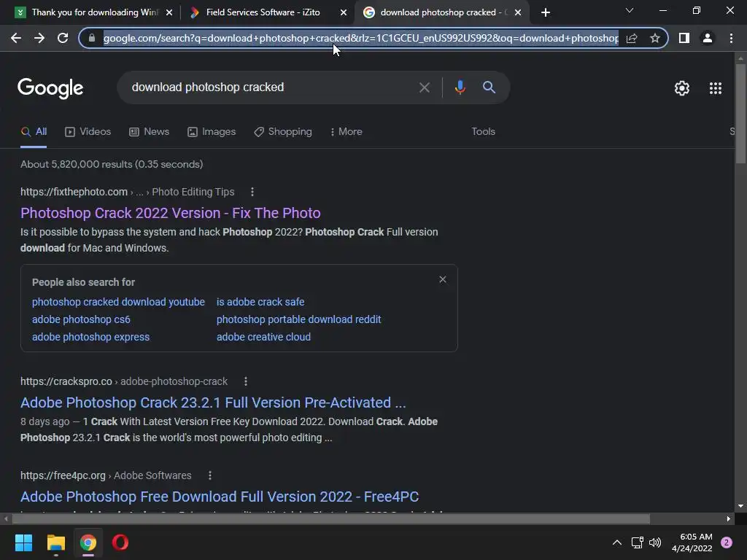
Task: Open options for the crackspro.co result
Action: 246,381
